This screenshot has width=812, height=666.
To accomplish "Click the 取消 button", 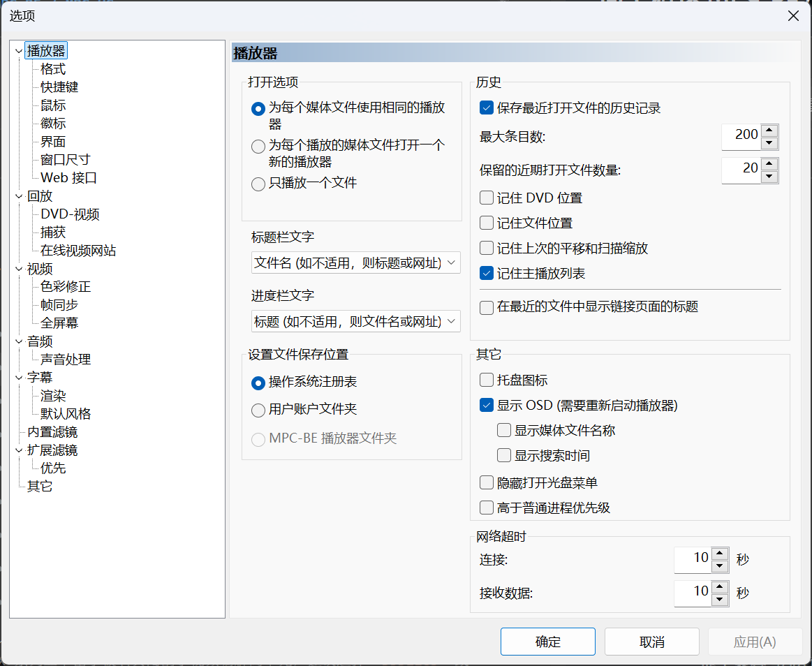I will click(651, 642).
